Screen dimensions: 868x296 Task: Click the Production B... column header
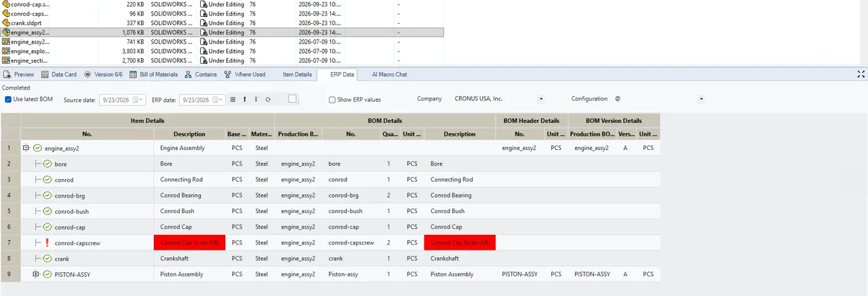pos(298,134)
